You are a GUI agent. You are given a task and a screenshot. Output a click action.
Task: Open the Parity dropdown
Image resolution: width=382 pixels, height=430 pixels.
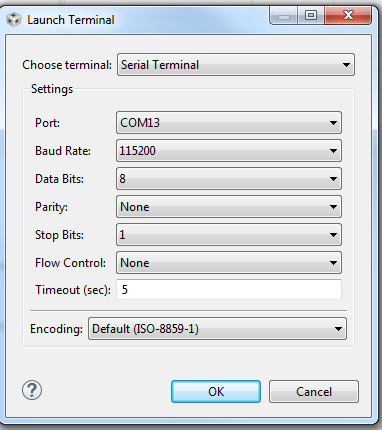[x=229, y=207]
